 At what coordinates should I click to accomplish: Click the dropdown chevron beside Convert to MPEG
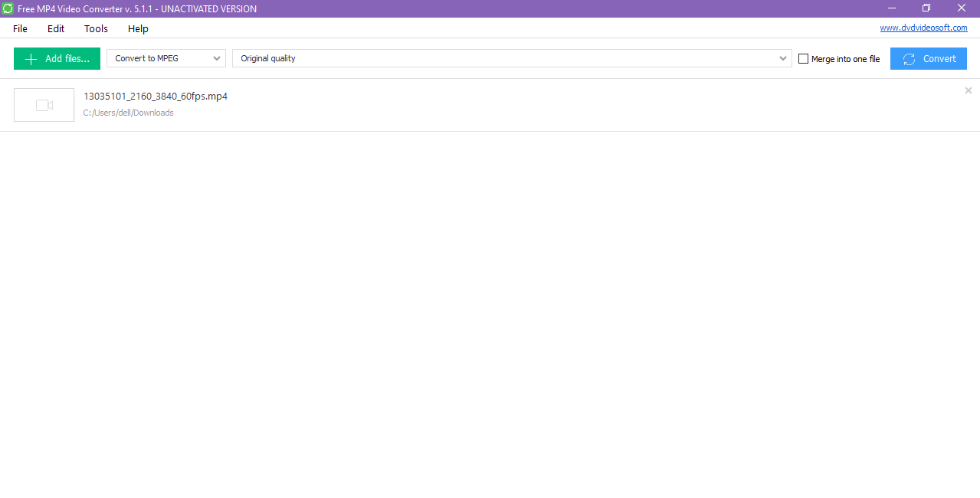(217, 58)
